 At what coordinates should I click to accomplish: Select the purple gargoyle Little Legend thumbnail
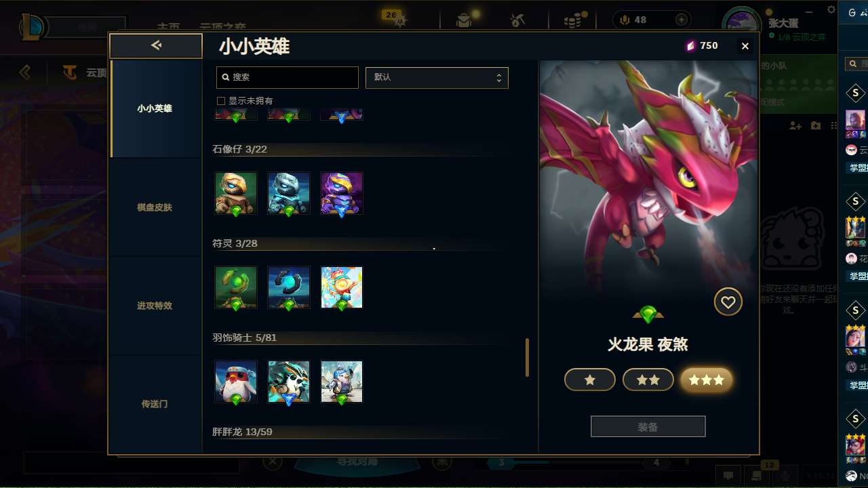[342, 193]
